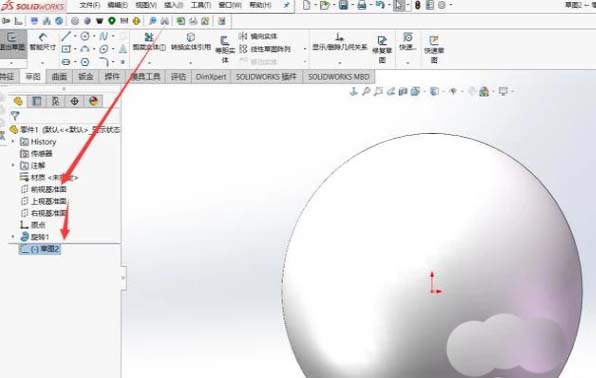The image size is (596, 378).
Task: Click Offset Entities (等距实体) tool
Action: click(x=225, y=49)
